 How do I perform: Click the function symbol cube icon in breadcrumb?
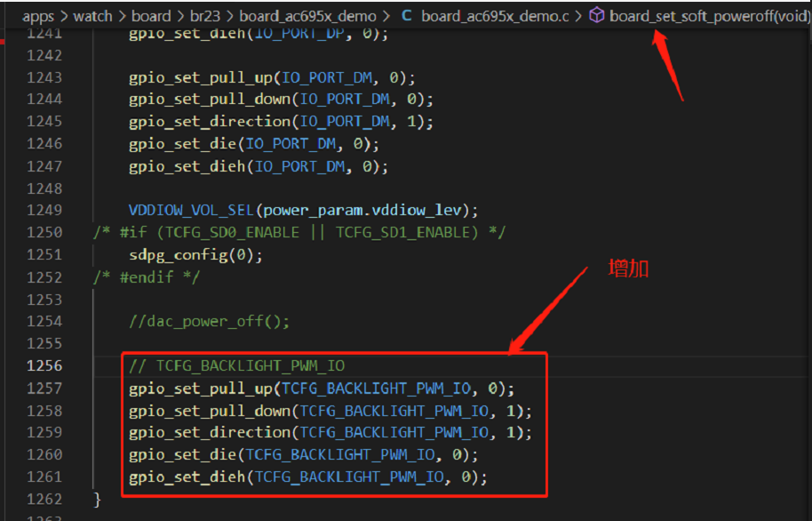[x=597, y=15]
